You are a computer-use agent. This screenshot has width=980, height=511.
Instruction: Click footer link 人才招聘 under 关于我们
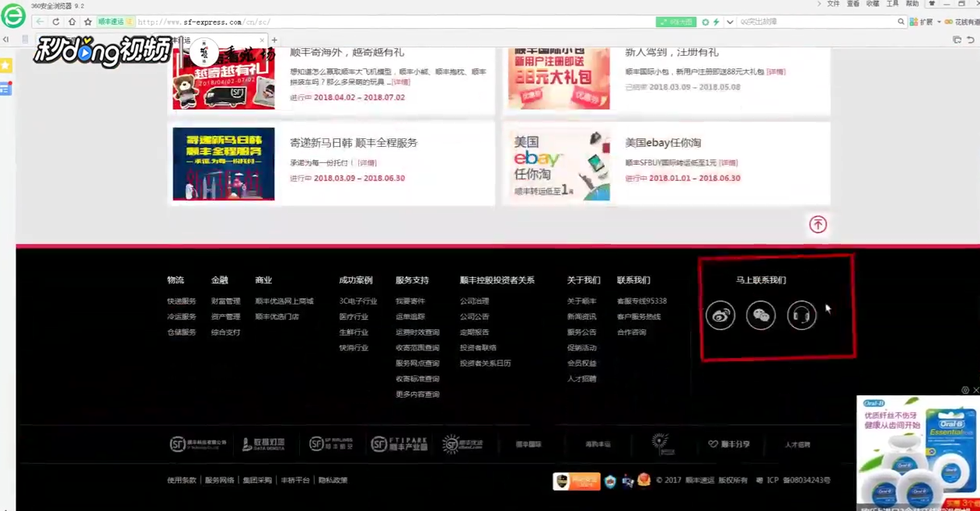tap(581, 379)
